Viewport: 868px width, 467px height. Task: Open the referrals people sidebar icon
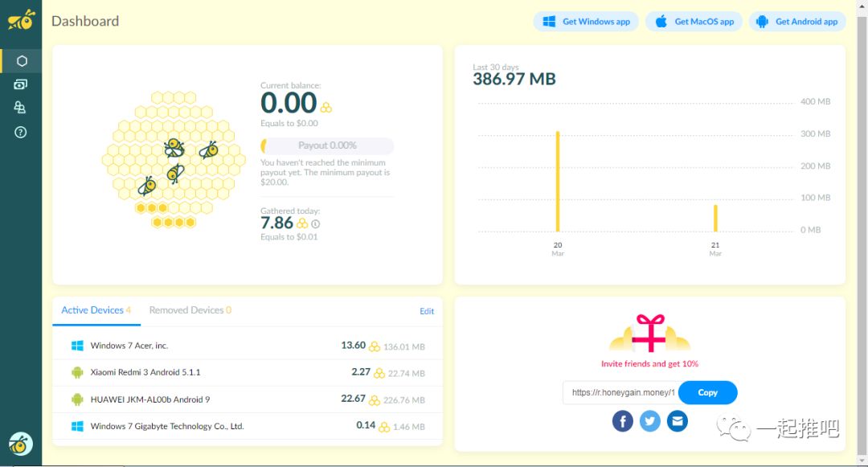point(20,108)
